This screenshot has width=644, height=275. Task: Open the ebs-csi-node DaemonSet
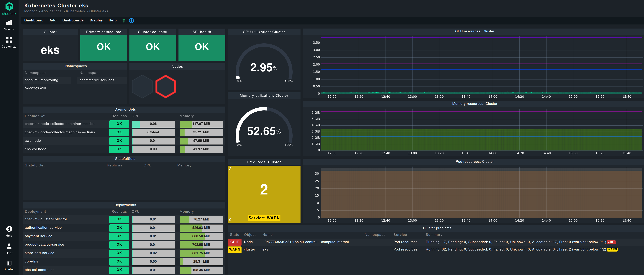pos(36,149)
